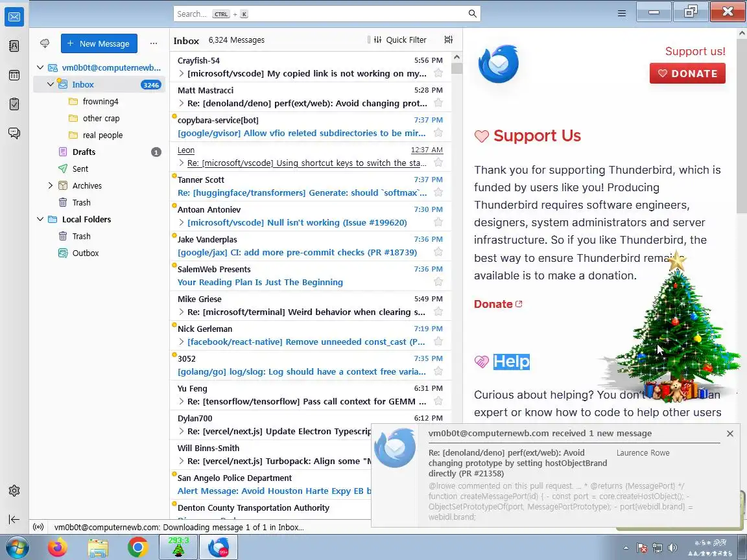The height and width of the screenshot is (560, 747).
Task: Expand the Matt Mastracci thread
Action: (x=181, y=103)
